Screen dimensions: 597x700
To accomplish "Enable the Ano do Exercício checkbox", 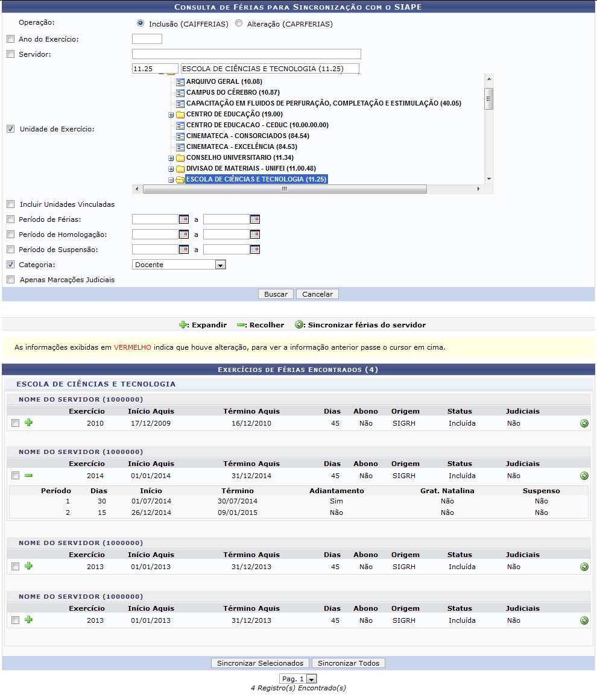I will [10, 39].
